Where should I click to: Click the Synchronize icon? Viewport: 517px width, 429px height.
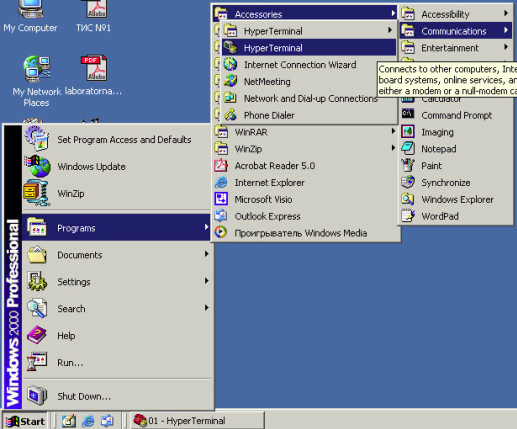tap(408, 182)
